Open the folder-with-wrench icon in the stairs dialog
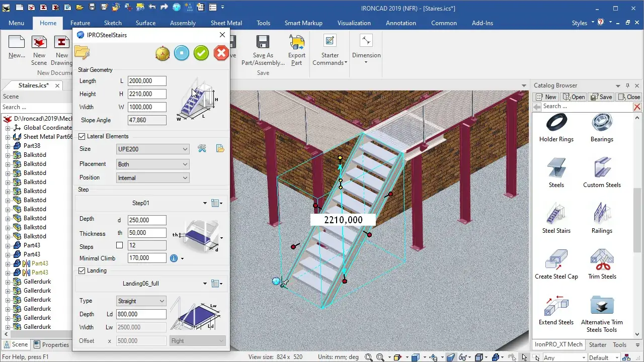 click(x=82, y=52)
